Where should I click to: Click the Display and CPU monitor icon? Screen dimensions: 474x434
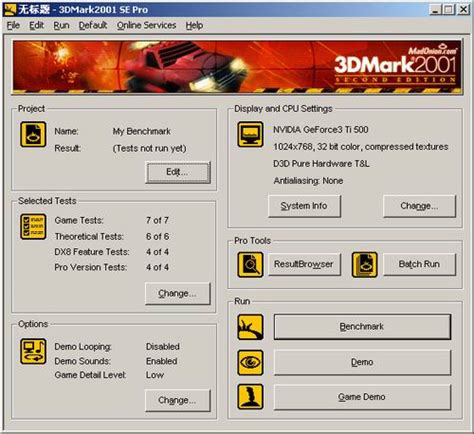(x=250, y=134)
